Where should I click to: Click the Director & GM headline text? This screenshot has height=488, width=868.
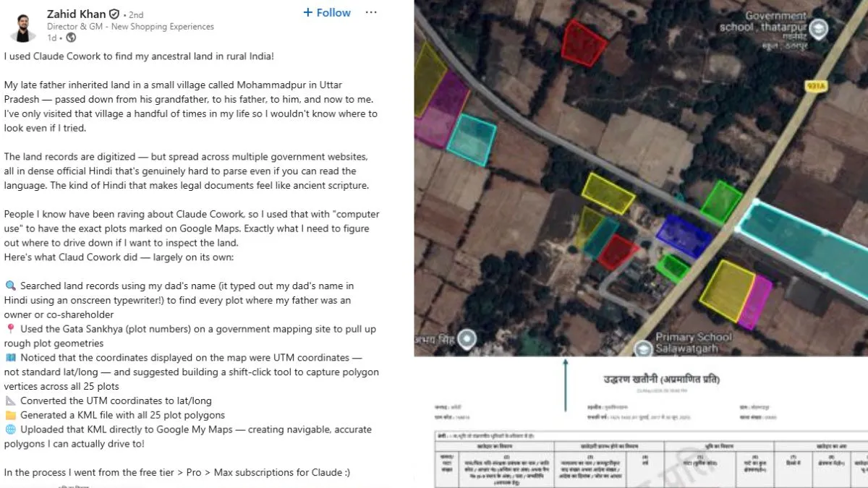pos(130,27)
